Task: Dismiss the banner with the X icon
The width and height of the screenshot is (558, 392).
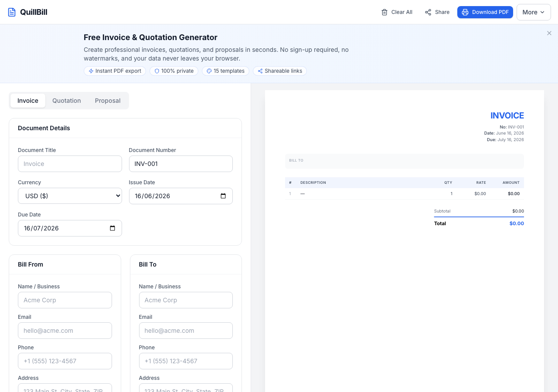Action: coord(549,33)
